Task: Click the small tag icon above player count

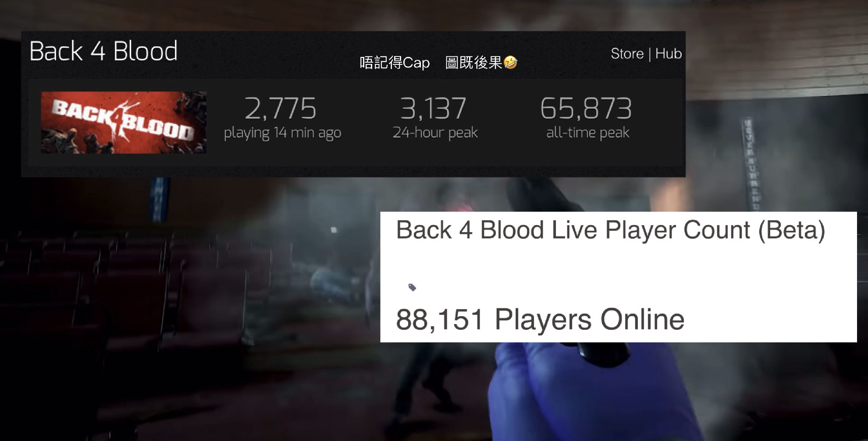Action: pos(412,287)
